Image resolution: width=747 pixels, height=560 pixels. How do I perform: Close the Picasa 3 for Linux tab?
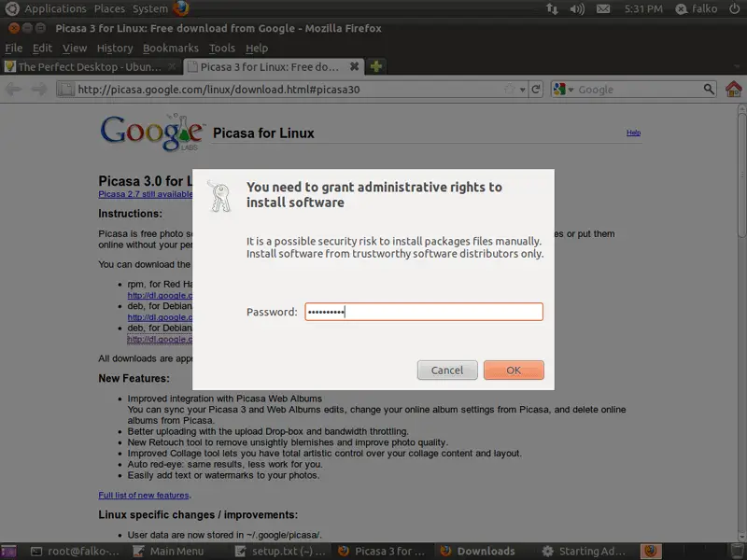(x=355, y=66)
